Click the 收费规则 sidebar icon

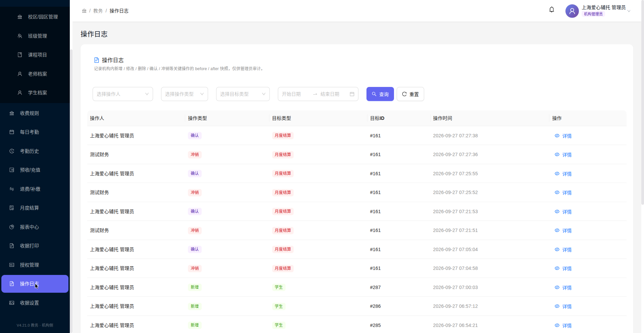[12, 113]
